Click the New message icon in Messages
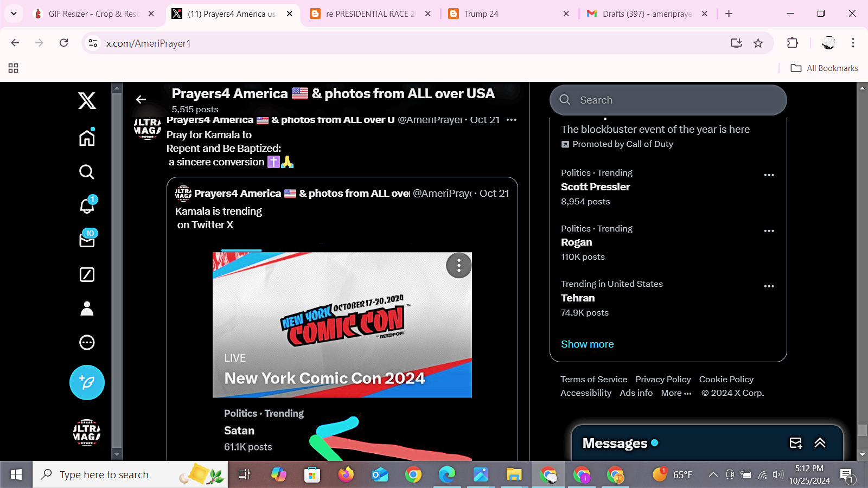Viewport: 868px width, 488px height. coord(796,443)
